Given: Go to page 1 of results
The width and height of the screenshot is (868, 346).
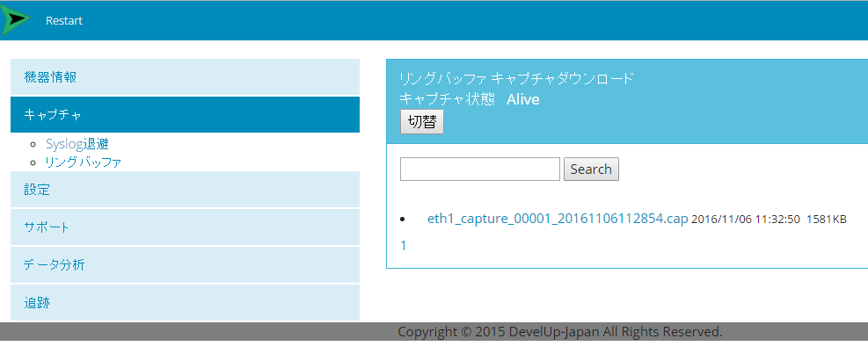Looking at the screenshot, I should pyautogui.click(x=404, y=246).
